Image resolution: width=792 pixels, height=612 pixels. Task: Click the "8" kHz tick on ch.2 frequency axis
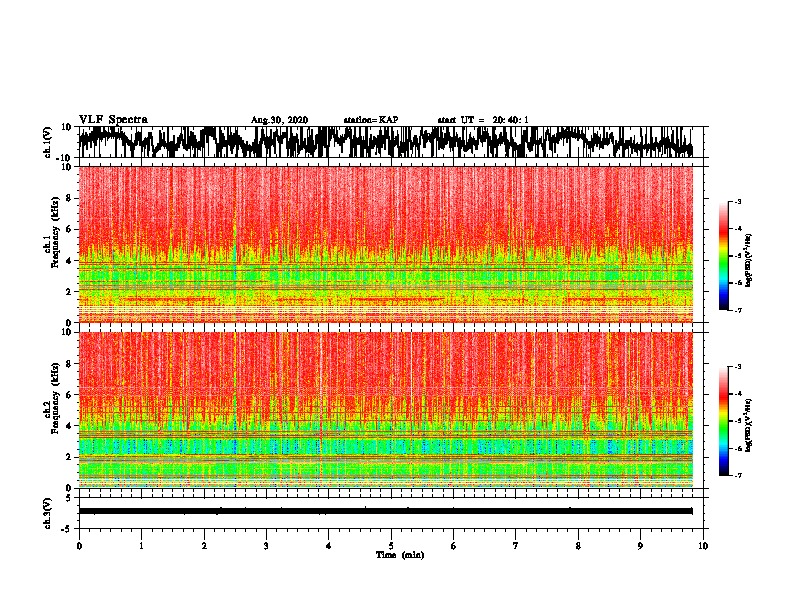pos(69,364)
